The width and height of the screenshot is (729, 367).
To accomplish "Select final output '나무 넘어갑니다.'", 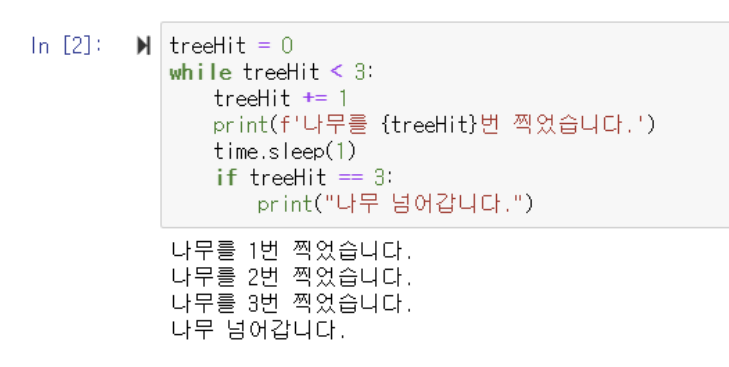I will 258,330.
